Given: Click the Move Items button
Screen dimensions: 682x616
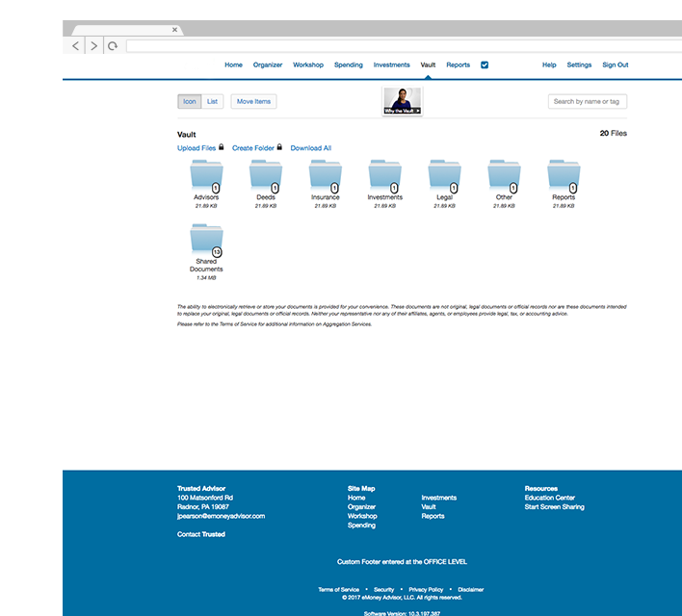Looking at the screenshot, I should [253, 101].
